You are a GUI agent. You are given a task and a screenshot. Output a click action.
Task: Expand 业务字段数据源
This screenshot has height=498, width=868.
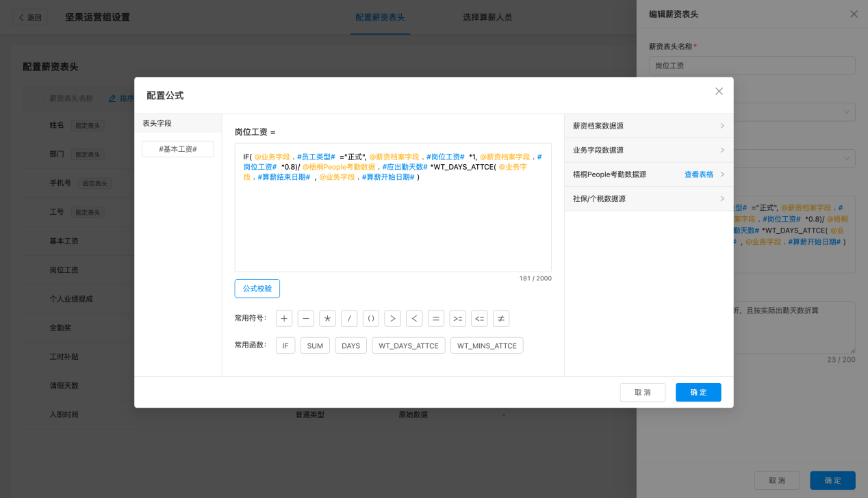(x=649, y=150)
